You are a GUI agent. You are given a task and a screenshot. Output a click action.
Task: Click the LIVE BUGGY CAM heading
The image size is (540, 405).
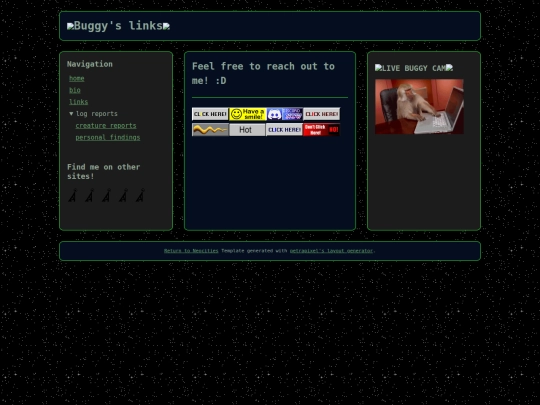[x=414, y=68]
